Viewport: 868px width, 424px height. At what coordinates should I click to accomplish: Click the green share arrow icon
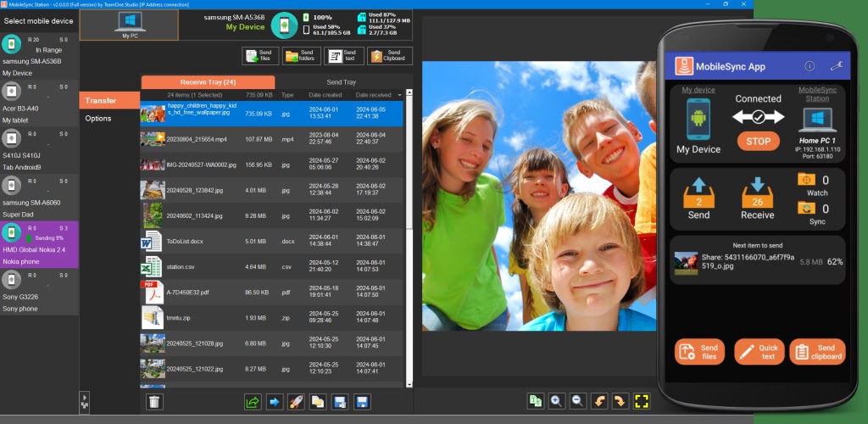(x=252, y=402)
